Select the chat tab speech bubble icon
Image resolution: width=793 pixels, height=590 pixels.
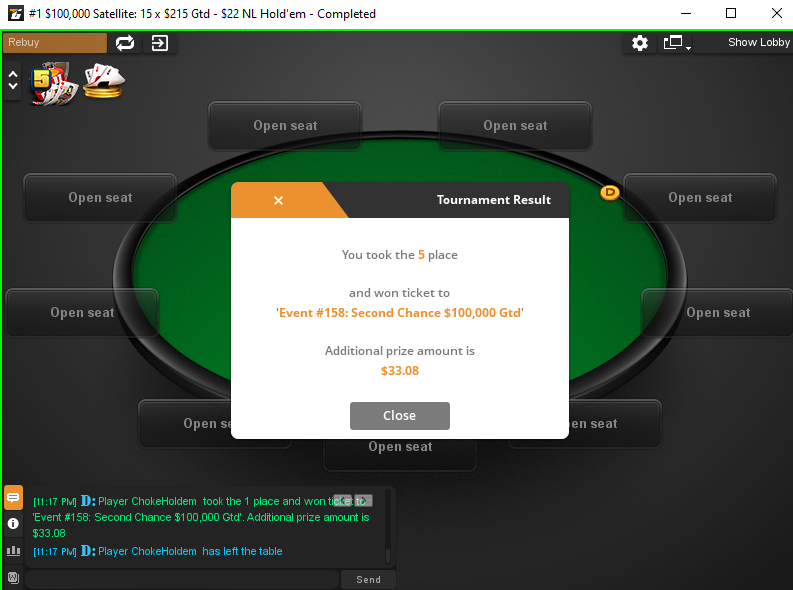tap(13, 497)
